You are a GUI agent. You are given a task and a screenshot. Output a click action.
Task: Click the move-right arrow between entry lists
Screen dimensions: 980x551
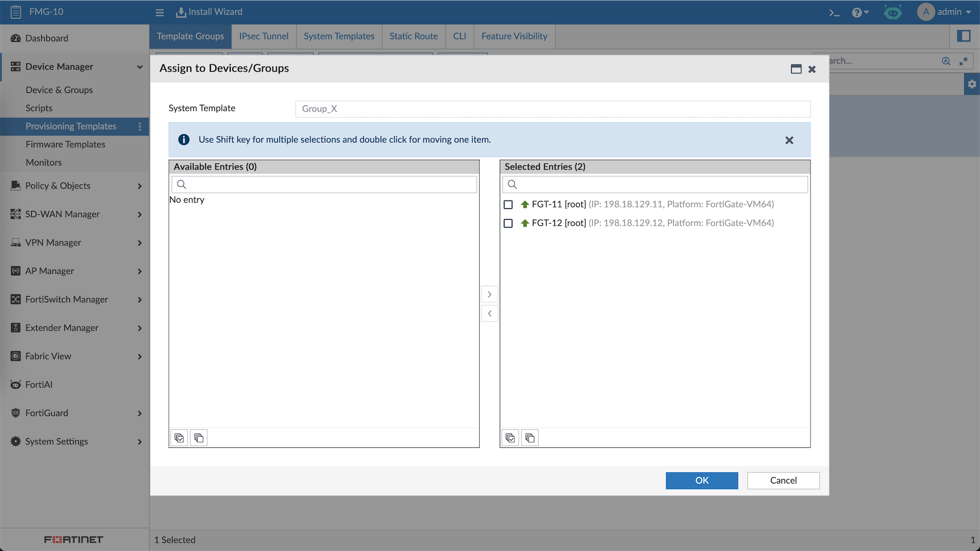(489, 294)
